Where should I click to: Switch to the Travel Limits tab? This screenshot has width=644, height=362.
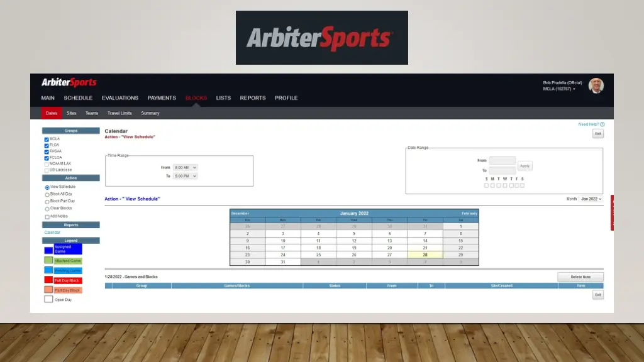[x=119, y=113]
